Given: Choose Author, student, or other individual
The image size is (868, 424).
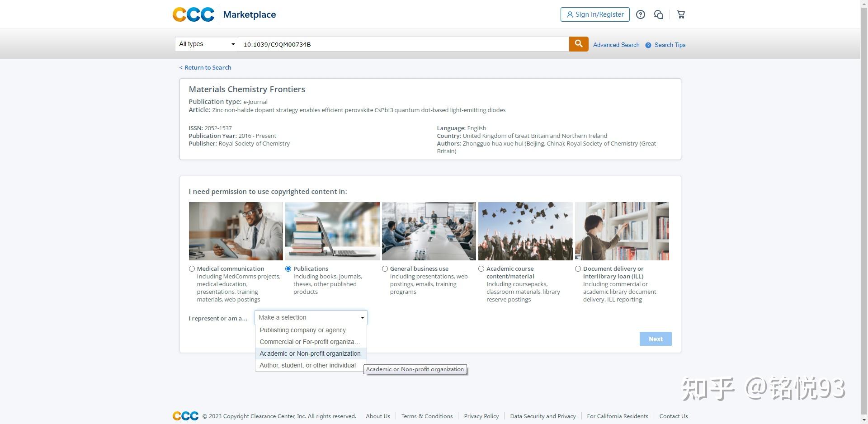Looking at the screenshot, I should [x=311, y=365].
